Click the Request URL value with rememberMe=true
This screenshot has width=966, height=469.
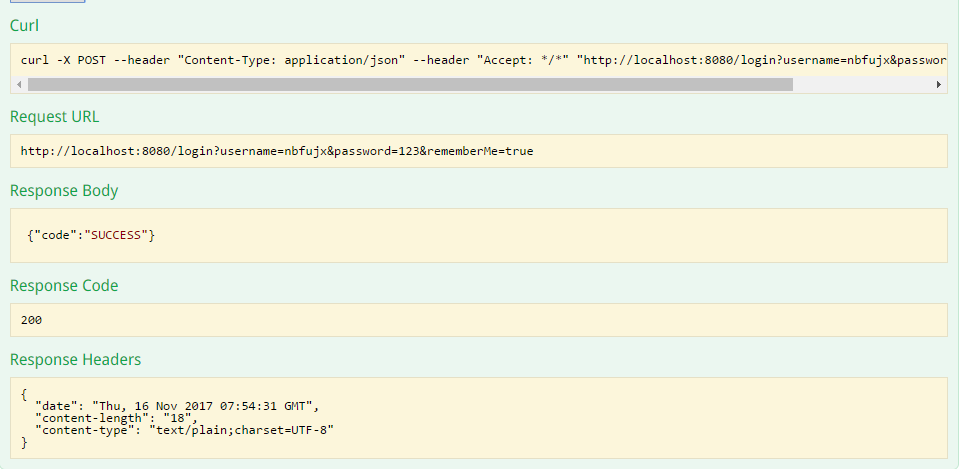277,151
